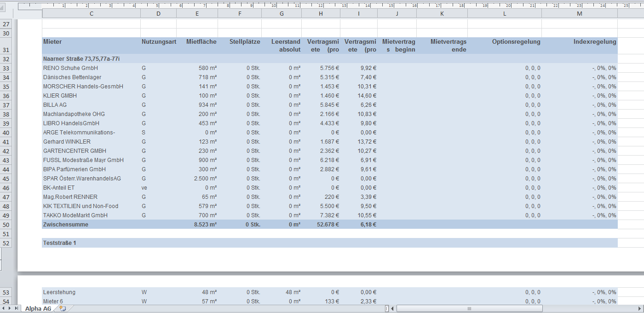The height and width of the screenshot is (313, 644).
Task: Select the BILLA AG cell
Action: tap(91, 105)
